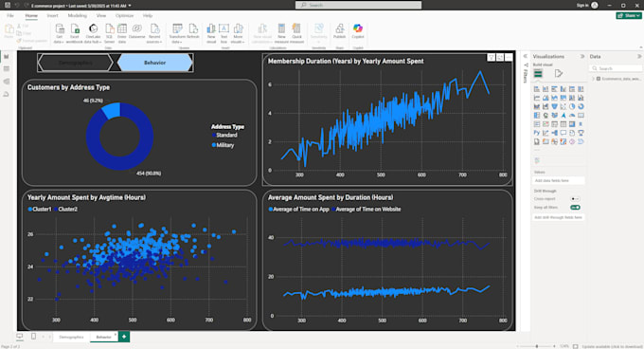Click the filter icon on Membership chart
The width and height of the screenshot is (644, 349).
pos(492,58)
